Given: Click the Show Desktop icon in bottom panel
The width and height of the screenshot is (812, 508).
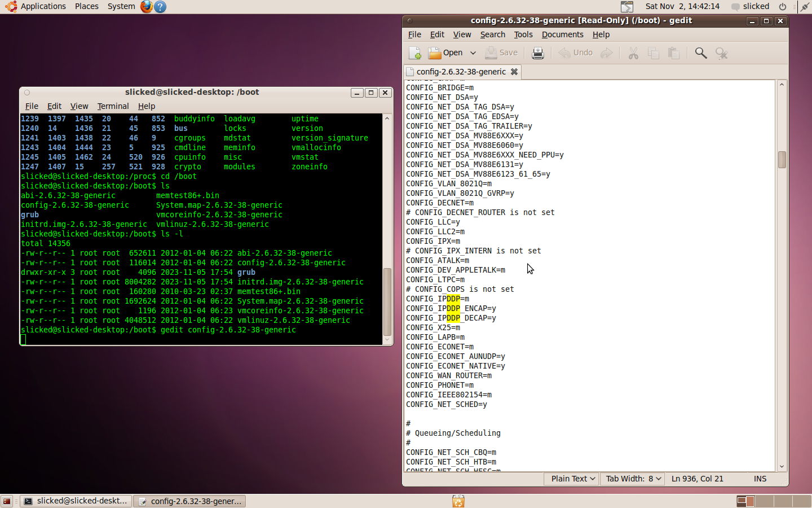Looking at the screenshot, I should tap(7, 501).
